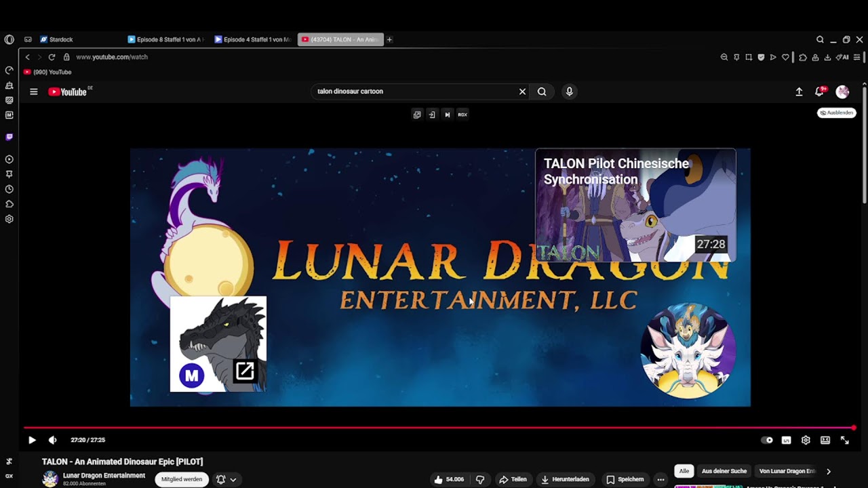Open GX Control speedometer icon in sidebar
Viewport: 868px width, 488px height.
[x=9, y=70]
